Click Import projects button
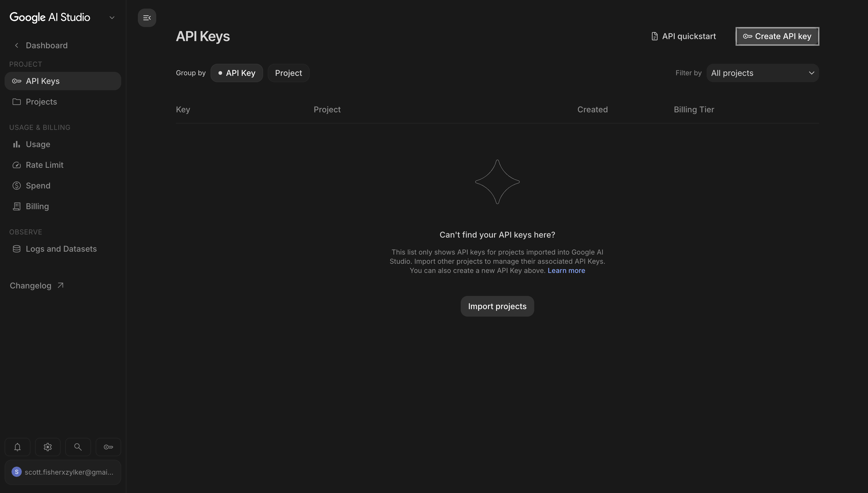868x493 pixels. coord(497,306)
